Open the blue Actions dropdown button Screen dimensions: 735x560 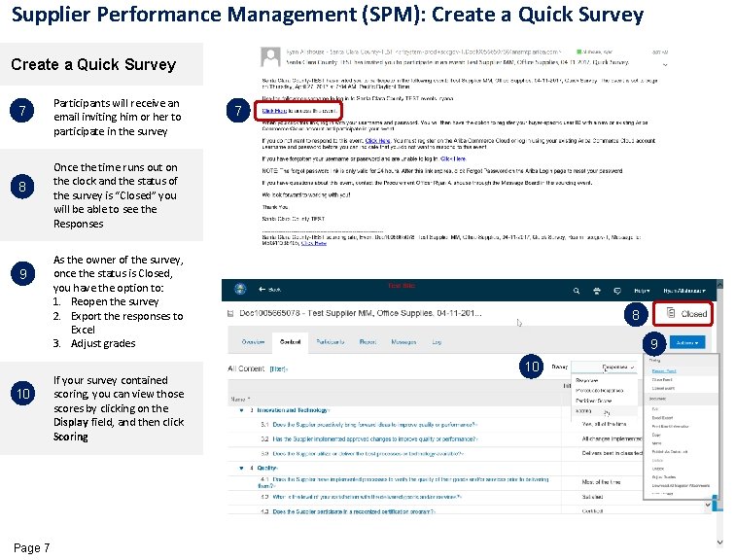[x=687, y=342]
